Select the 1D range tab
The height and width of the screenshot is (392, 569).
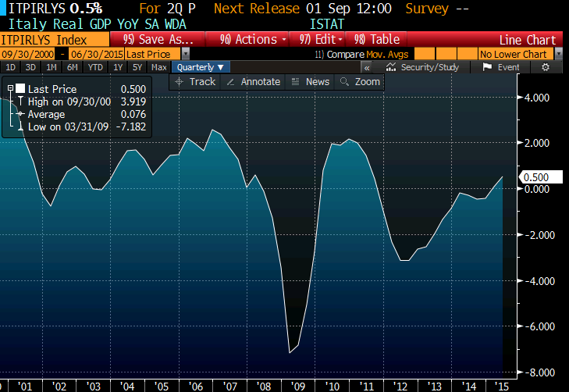click(10, 67)
